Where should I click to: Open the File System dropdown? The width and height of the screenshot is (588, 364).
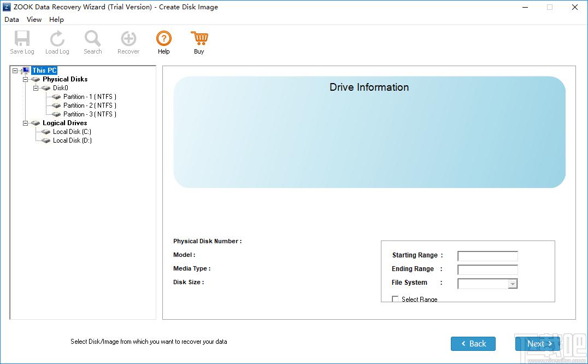[513, 284]
